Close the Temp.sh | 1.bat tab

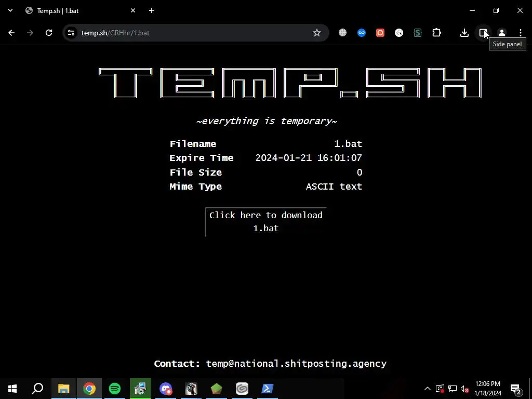(x=133, y=10)
